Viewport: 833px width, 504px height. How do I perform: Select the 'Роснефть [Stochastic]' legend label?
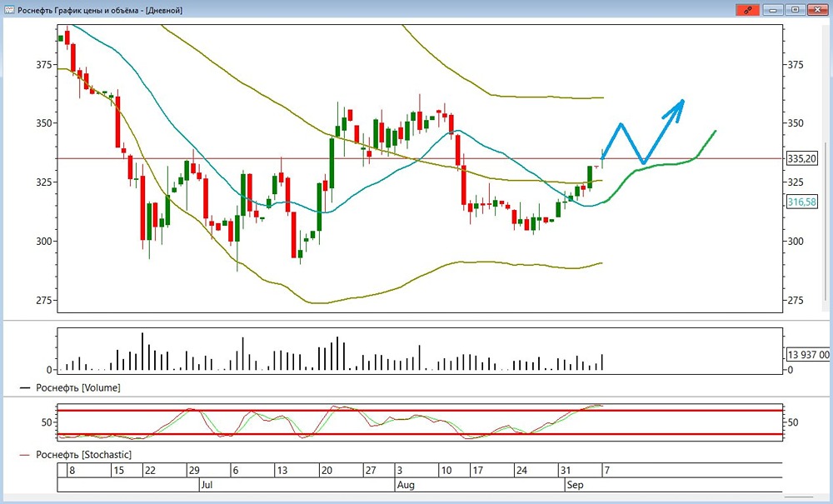tap(83, 455)
